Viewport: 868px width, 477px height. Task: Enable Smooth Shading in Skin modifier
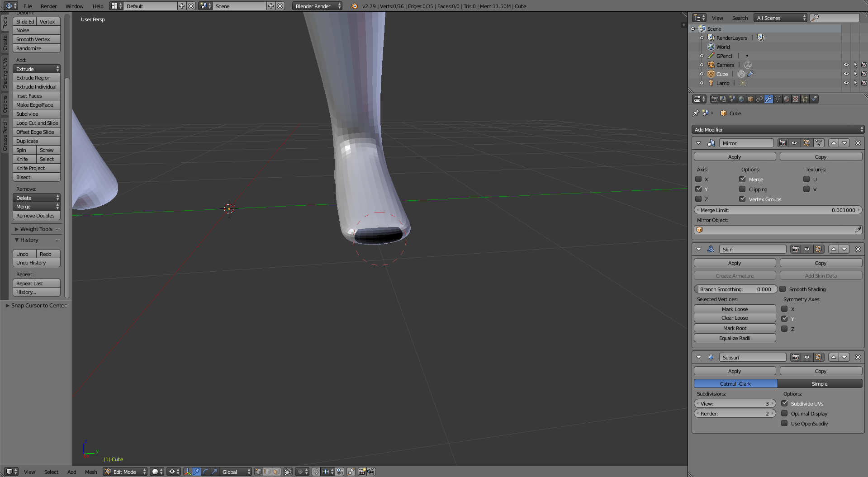pyautogui.click(x=783, y=289)
